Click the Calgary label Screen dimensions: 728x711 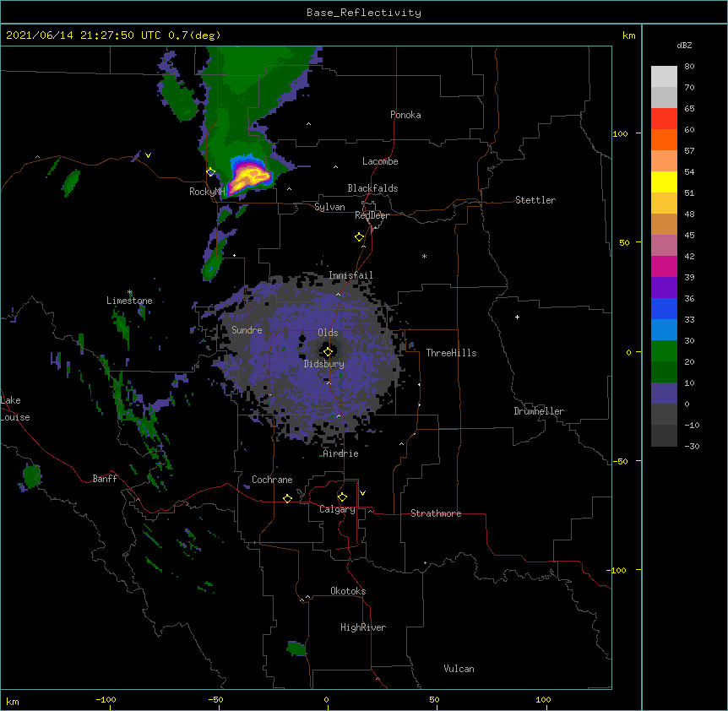(x=338, y=509)
